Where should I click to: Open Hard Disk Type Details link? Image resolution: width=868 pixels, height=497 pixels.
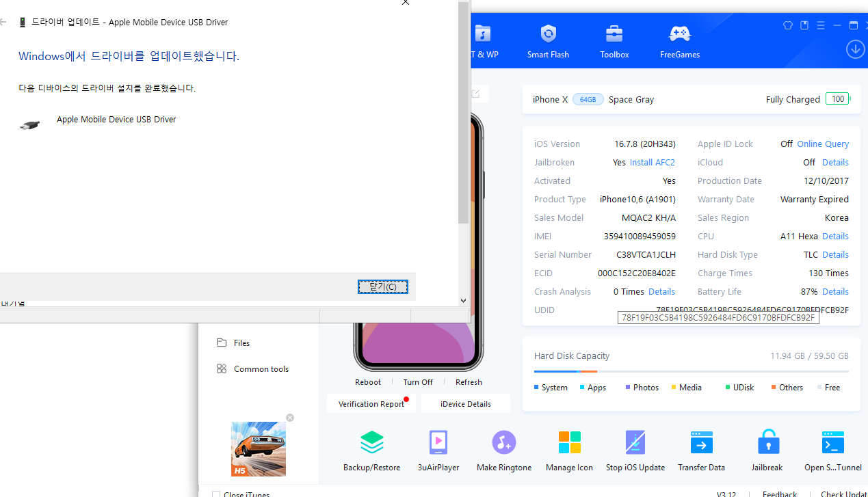835,255
